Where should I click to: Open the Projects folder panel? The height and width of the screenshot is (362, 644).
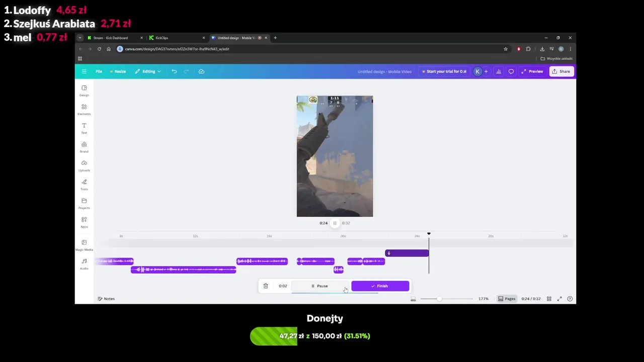pos(84,203)
